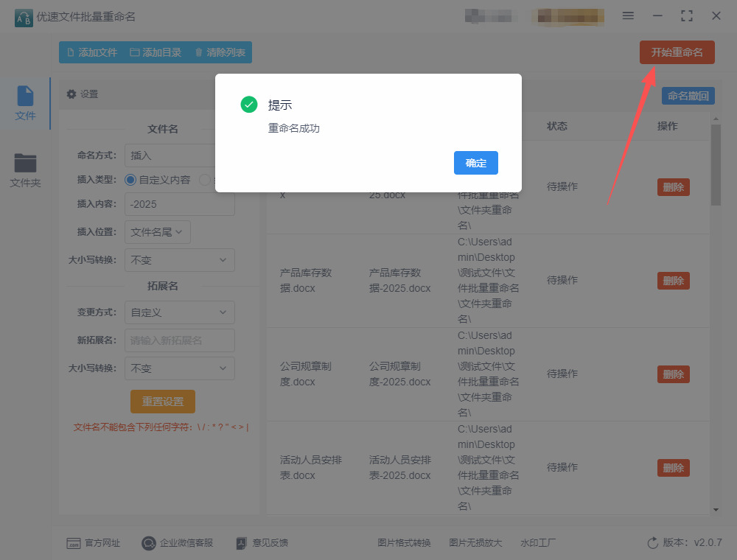Image resolution: width=737 pixels, height=560 pixels.
Task: Open the hamburger menu in title bar
Action: pyautogui.click(x=628, y=16)
